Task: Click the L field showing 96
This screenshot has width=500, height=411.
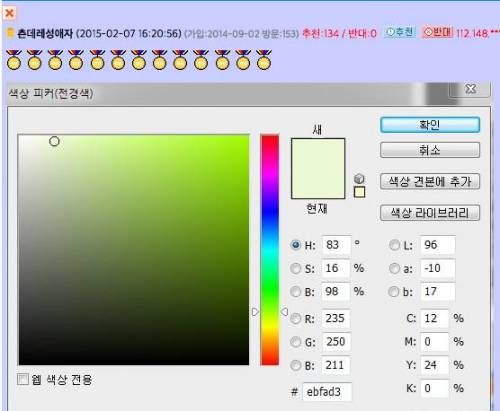Action: point(438,245)
